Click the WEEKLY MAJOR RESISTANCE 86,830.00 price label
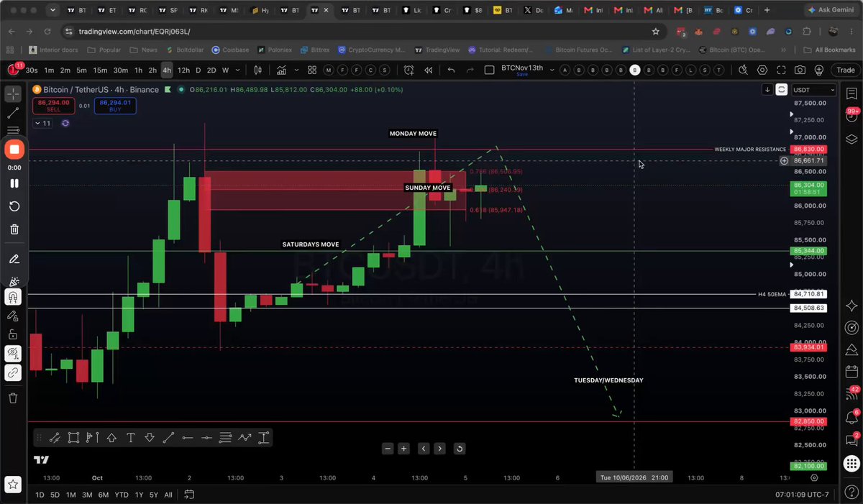This screenshot has width=863, height=504. 808,149
